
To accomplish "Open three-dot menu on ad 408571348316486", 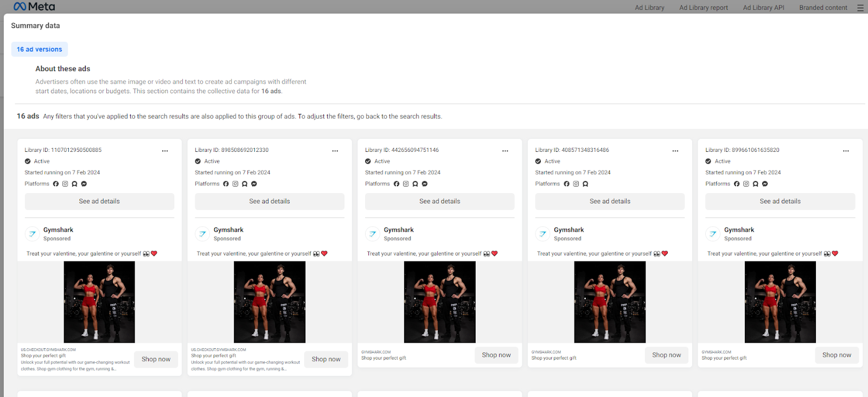I will 675,151.
